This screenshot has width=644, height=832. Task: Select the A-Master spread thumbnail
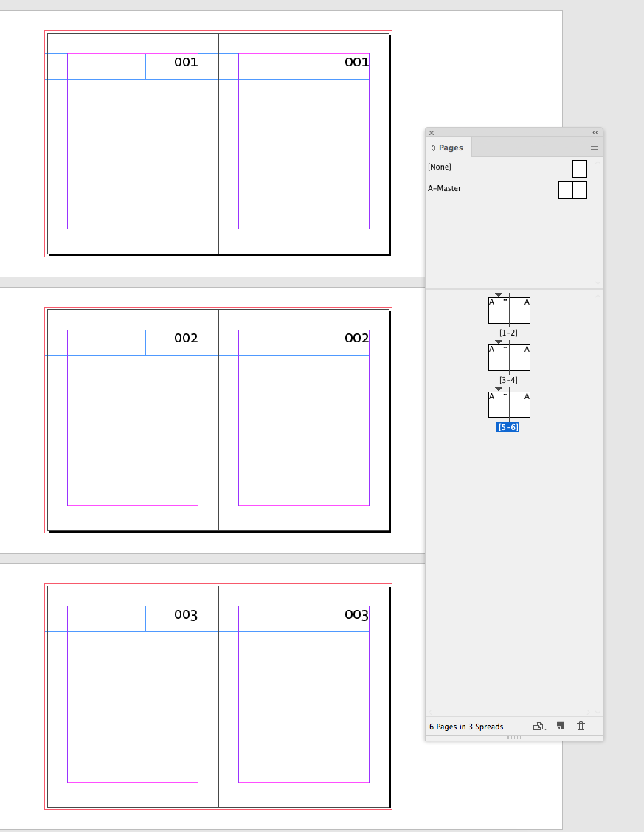point(572,190)
